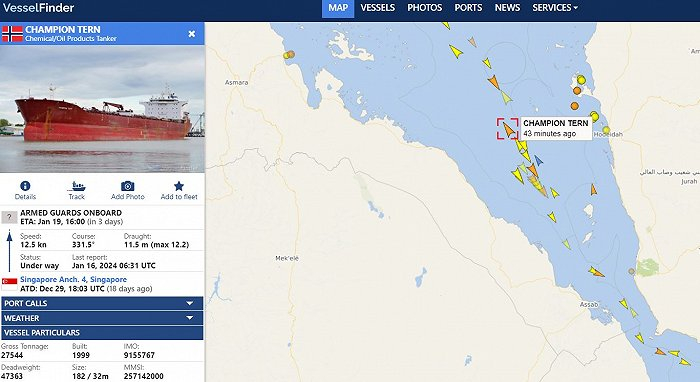The image size is (700, 382).
Task: Open the PORTS tab
Action: coord(468,8)
